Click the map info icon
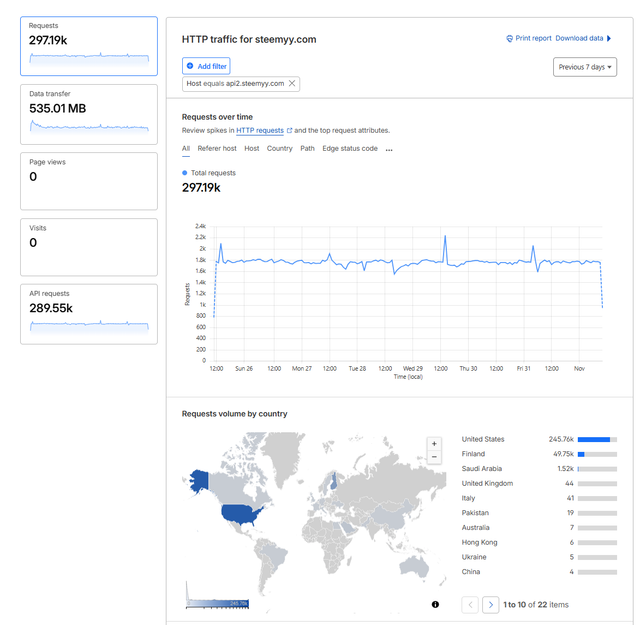Screen dimensions: 640x625 point(436,604)
